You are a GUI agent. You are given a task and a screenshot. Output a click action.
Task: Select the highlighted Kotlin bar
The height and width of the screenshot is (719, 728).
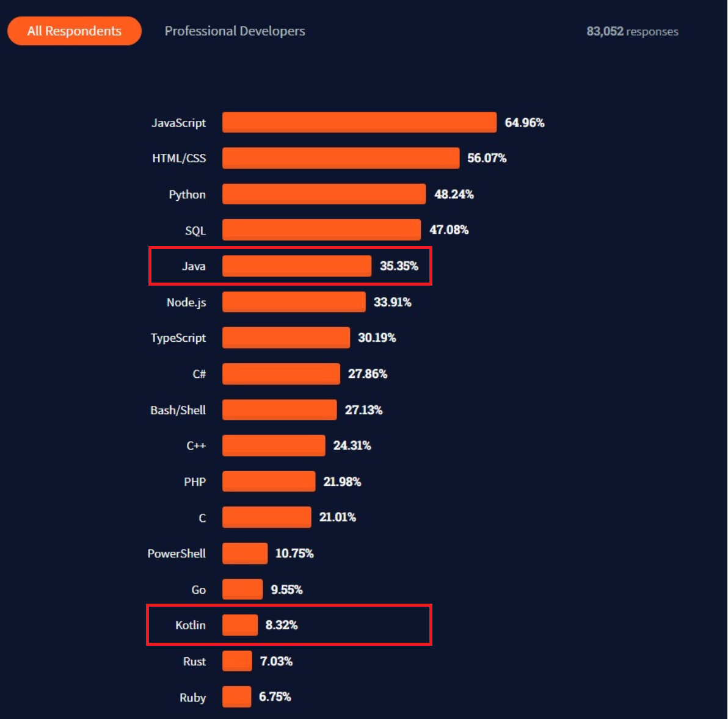point(240,625)
